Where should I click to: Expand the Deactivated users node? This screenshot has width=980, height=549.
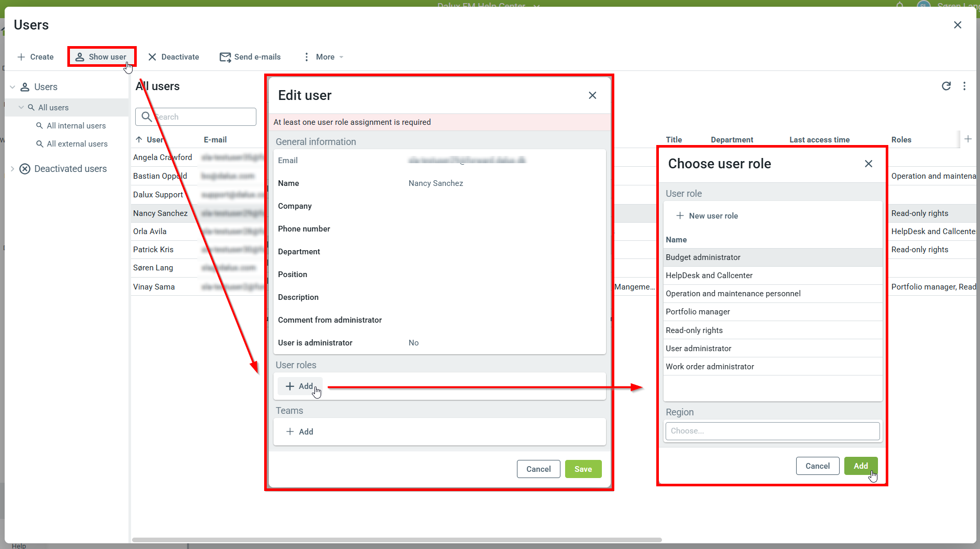[12, 169]
